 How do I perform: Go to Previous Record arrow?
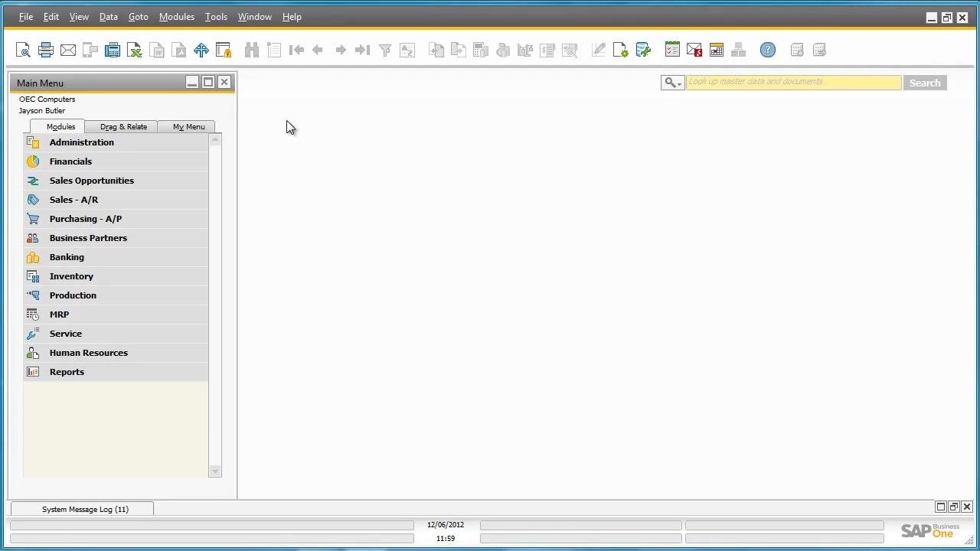318,51
